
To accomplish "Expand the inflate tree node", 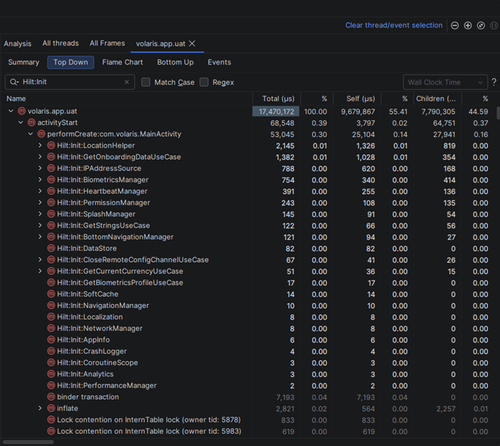I will (x=40, y=408).
